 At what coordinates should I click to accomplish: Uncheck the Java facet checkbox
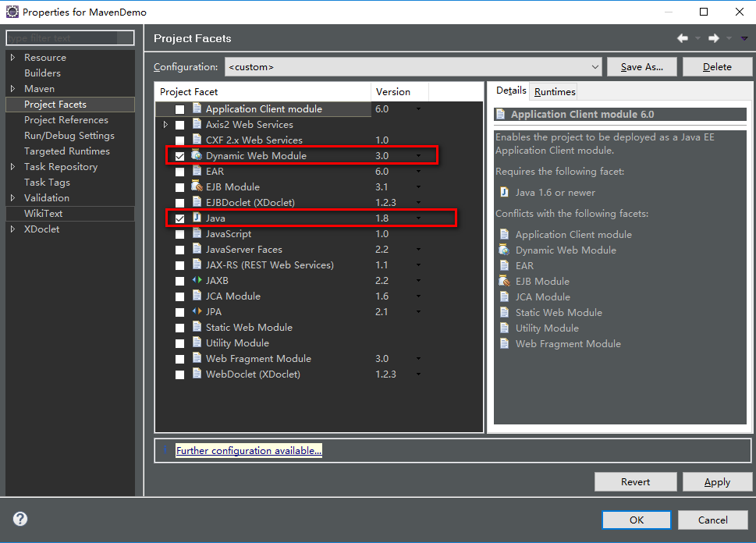coord(180,218)
